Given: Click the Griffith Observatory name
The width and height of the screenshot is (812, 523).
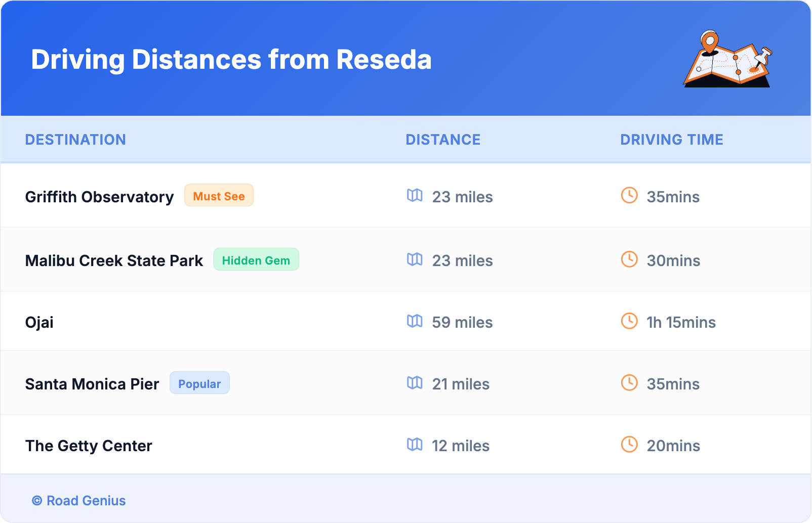Looking at the screenshot, I should [99, 197].
